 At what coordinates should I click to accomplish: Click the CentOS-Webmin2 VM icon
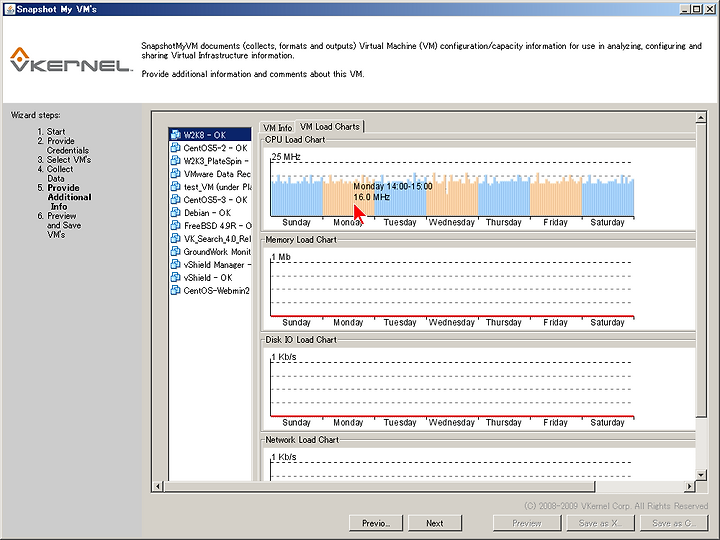175,290
